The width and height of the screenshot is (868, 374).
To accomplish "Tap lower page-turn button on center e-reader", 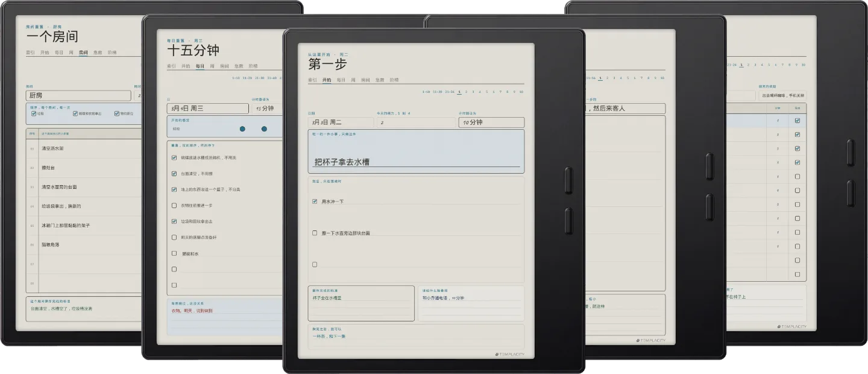I will click(568, 221).
